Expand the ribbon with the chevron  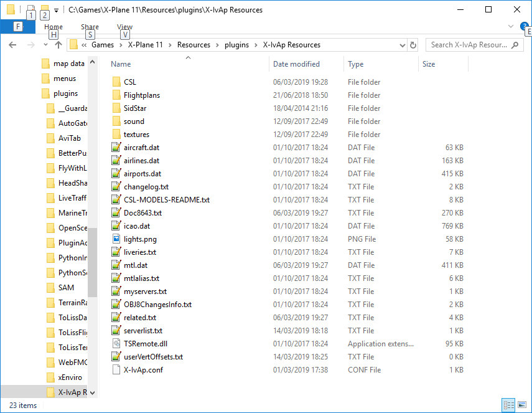click(x=511, y=26)
